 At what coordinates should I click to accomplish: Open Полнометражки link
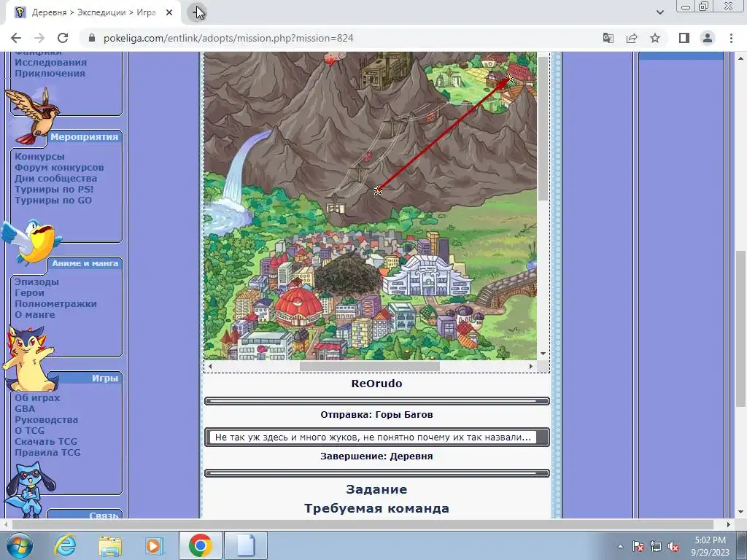(x=55, y=303)
